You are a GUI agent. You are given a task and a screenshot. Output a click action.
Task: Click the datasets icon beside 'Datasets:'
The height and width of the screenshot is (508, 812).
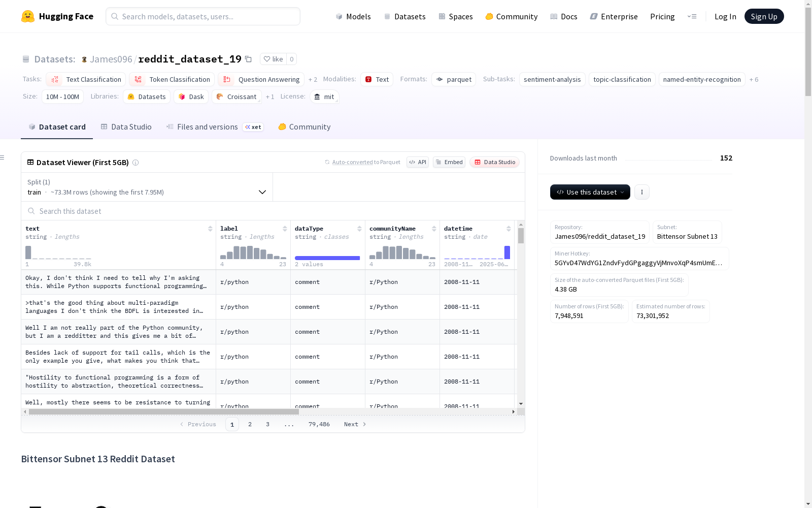26,59
